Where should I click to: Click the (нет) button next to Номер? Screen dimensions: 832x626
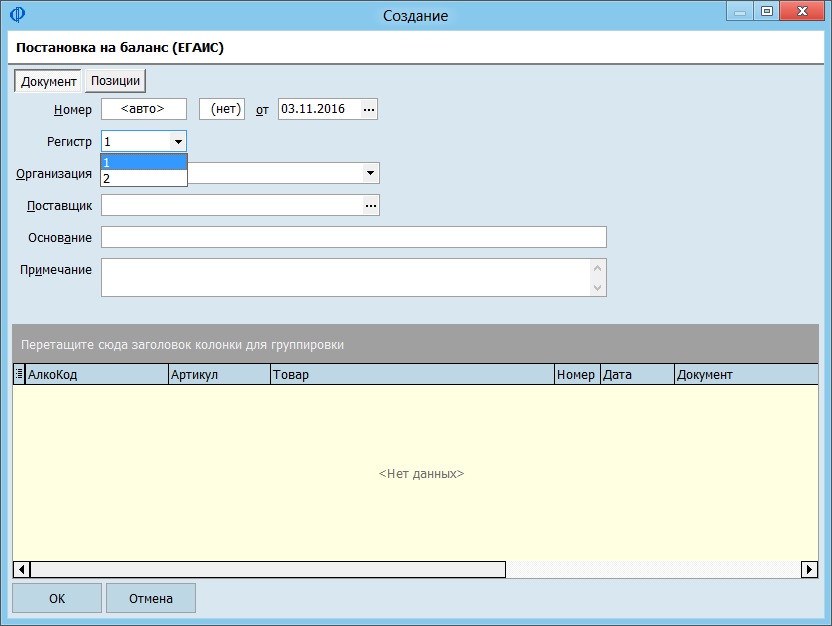222,109
